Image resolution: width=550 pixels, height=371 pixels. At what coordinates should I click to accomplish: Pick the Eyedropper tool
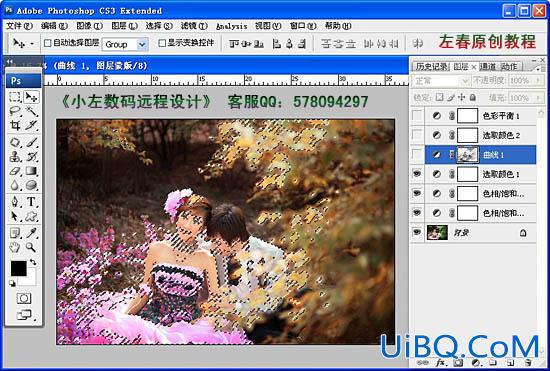click(x=32, y=232)
